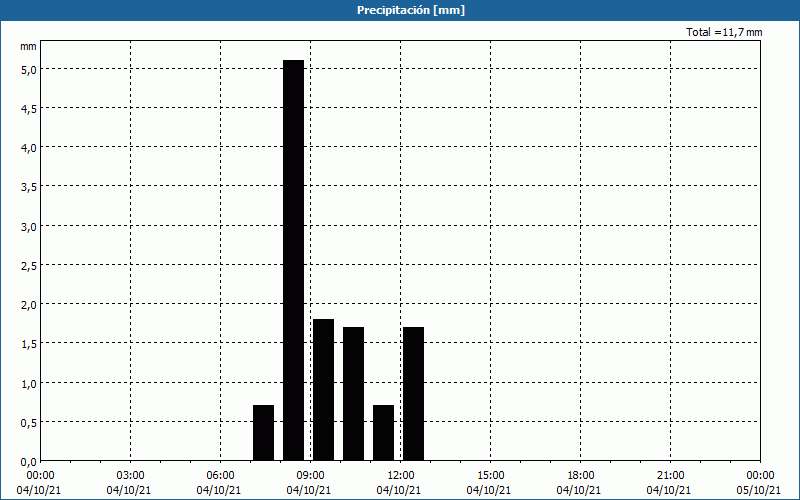Click the 'mm' unit label above the y-axis
Viewport: 800px width, 500px height.
click(x=28, y=46)
